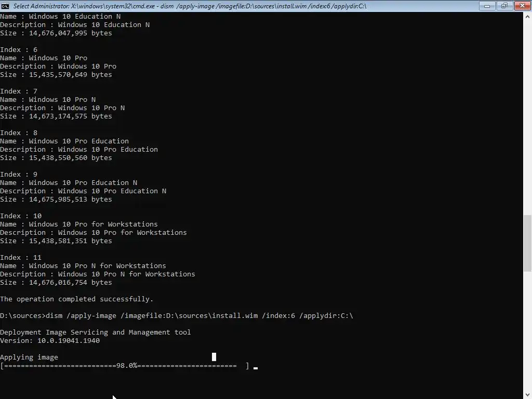Click 'Index : 10' line
This screenshot has height=399, width=532.
(21, 216)
